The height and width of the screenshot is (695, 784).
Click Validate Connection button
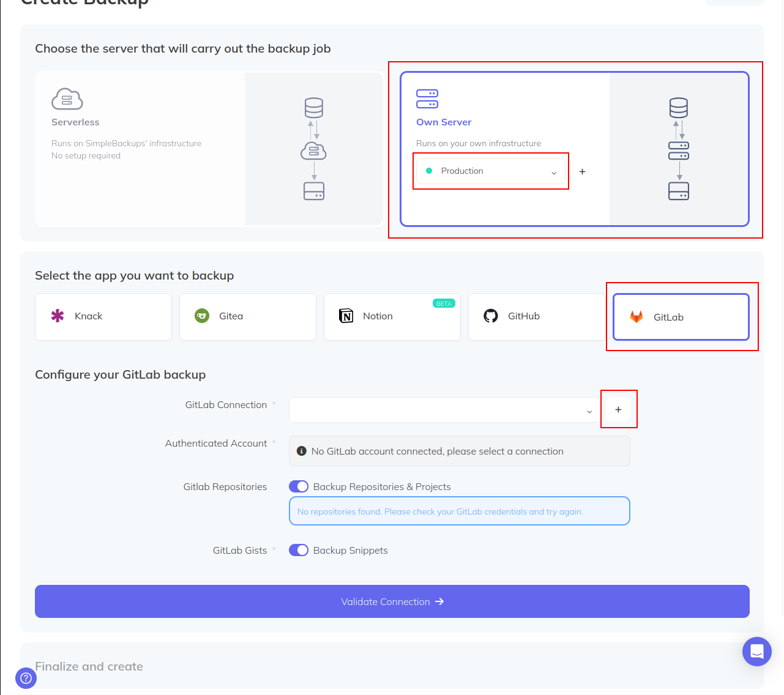[x=392, y=601]
